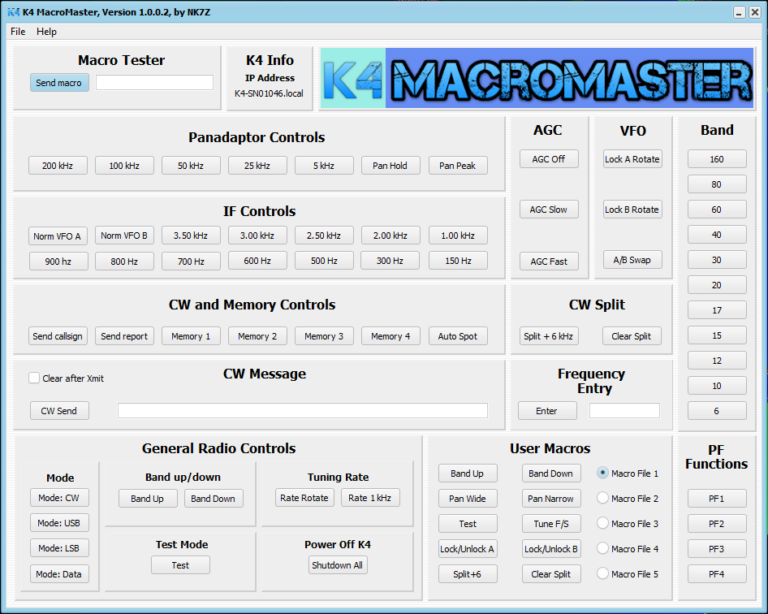Image resolution: width=768 pixels, height=614 pixels.
Task: Focus the CW Message text field
Action: [303, 410]
